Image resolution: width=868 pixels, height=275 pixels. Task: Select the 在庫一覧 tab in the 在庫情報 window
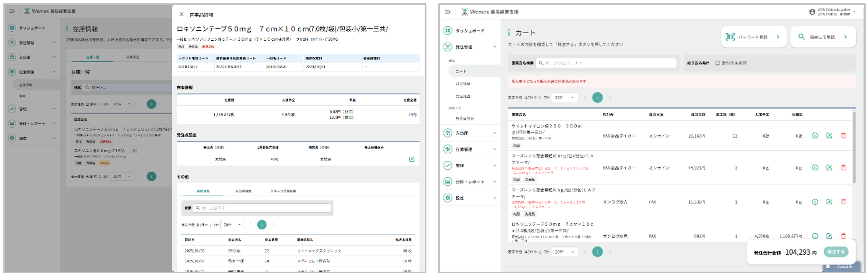tap(93, 57)
